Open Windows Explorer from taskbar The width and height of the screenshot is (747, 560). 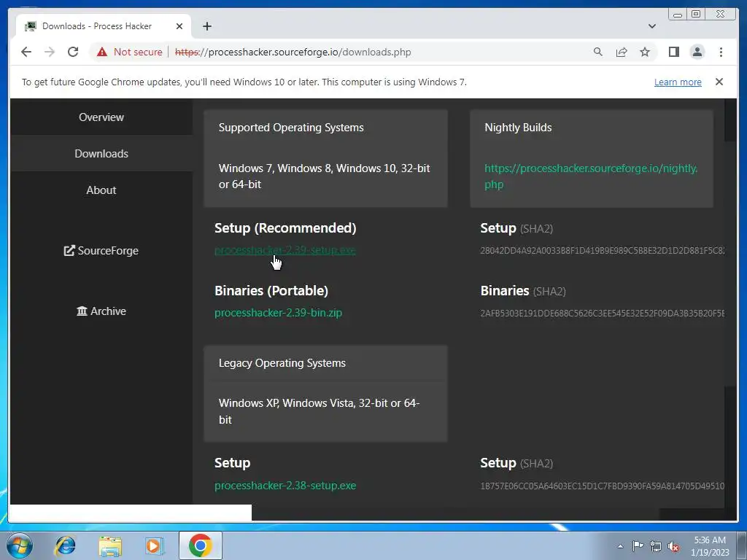tap(109, 545)
